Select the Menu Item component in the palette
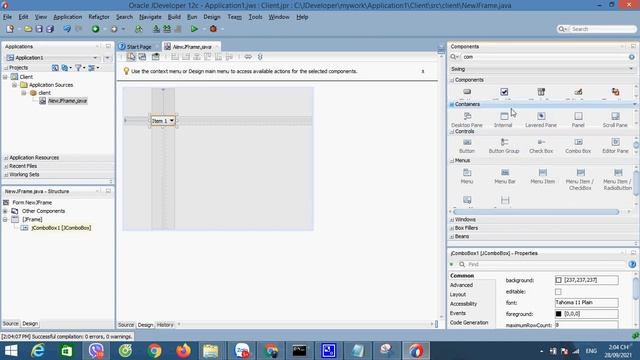640x360 pixels. tap(542, 176)
